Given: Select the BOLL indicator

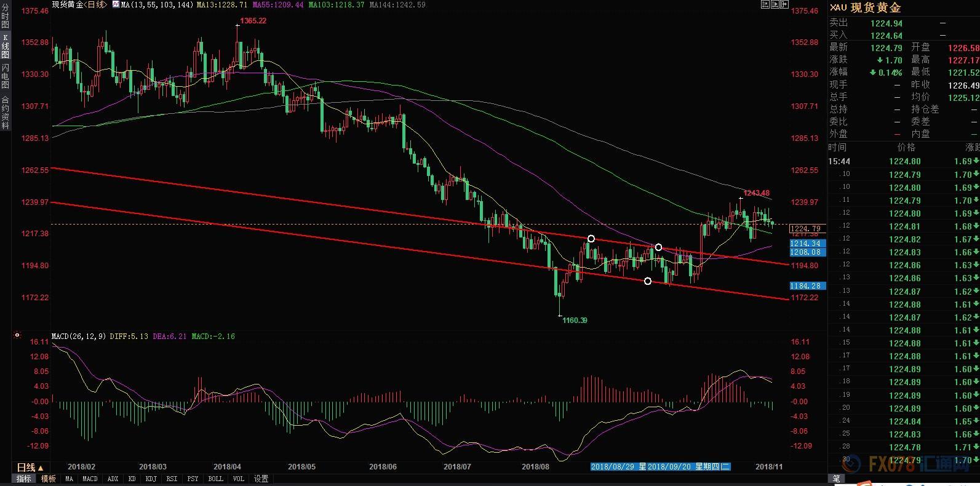Looking at the screenshot, I should point(215,479).
